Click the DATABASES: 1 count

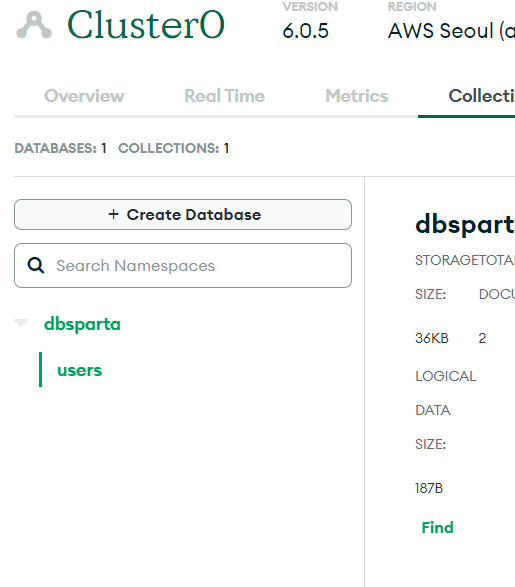click(61, 148)
